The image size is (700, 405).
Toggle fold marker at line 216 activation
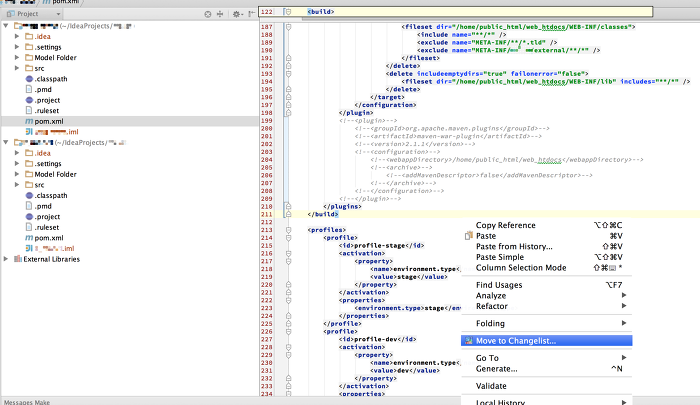pos(288,254)
